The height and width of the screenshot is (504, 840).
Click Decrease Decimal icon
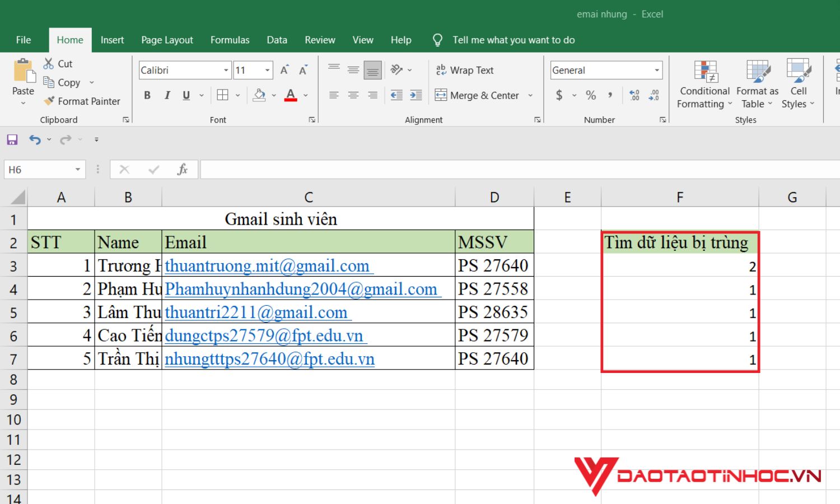click(x=654, y=95)
